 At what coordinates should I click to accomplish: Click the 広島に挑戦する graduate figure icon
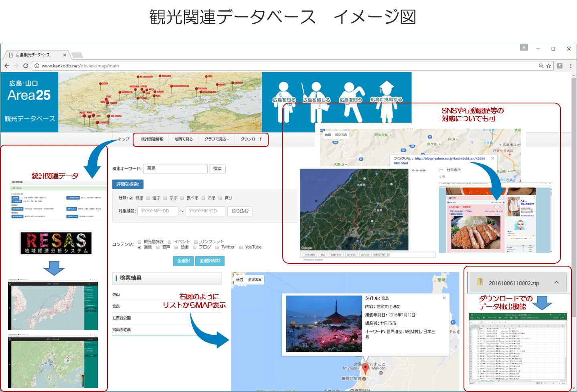tap(386, 102)
